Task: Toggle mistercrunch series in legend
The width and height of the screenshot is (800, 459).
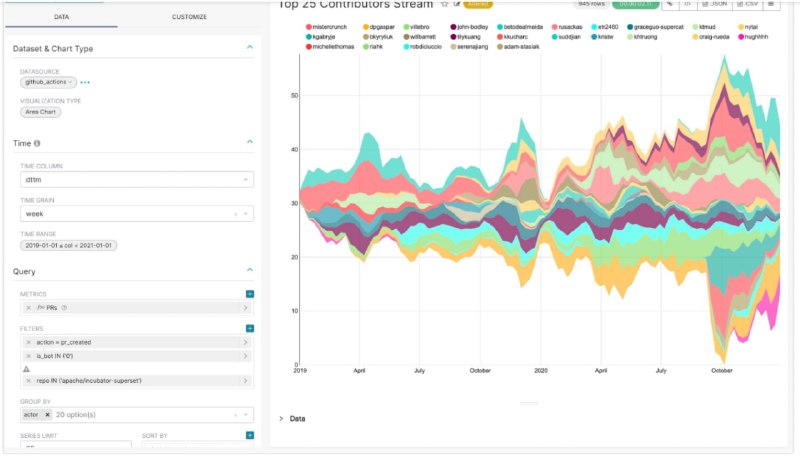Action: pyautogui.click(x=326, y=27)
